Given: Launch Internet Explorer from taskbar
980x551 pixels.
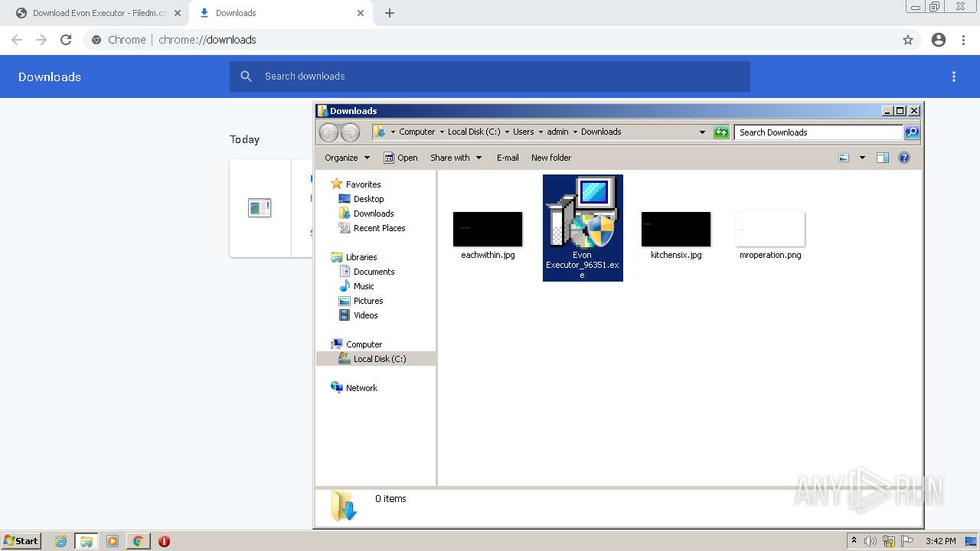Looking at the screenshot, I should coord(61,541).
